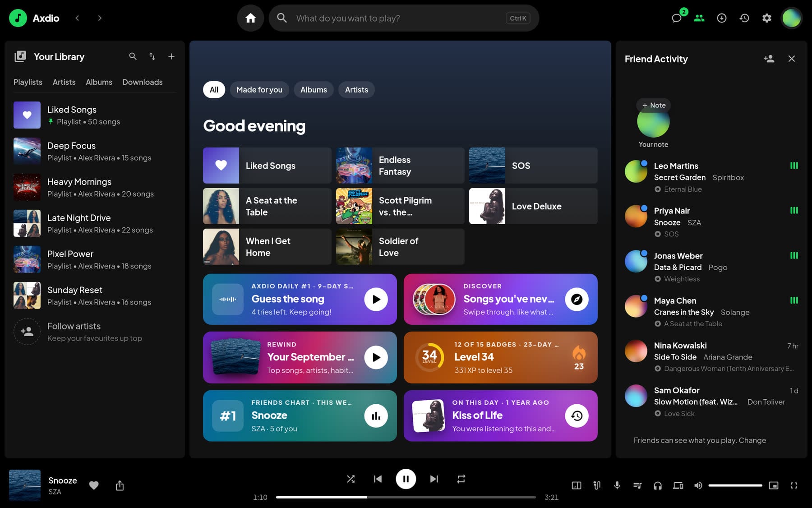The width and height of the screenshot is (812, 508).
Task: Share the current song Snooze
Action: pos(120,485)
